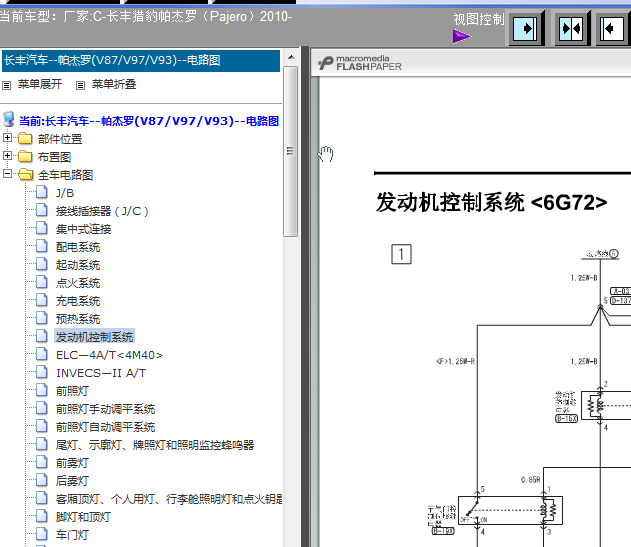
Task: Open 前照灯自动调平系统 diagram
Action: [x=105, y=427]
